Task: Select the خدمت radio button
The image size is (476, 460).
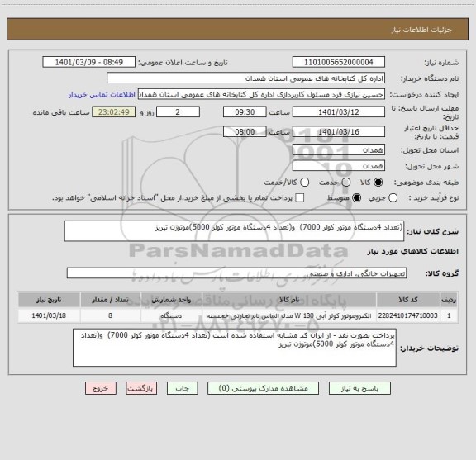Action: point(346,182)
